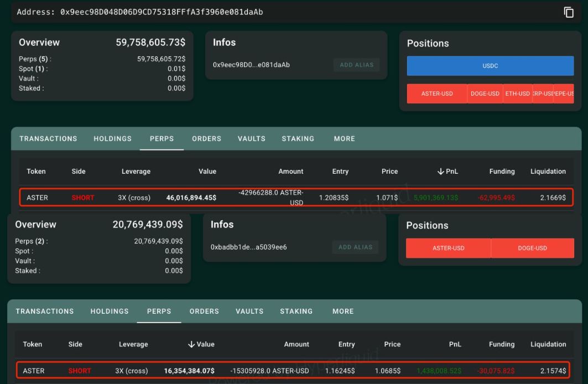Open the DOGE-USD position for the second wallet
Screen dimensions: 588x384
point(532,248)
